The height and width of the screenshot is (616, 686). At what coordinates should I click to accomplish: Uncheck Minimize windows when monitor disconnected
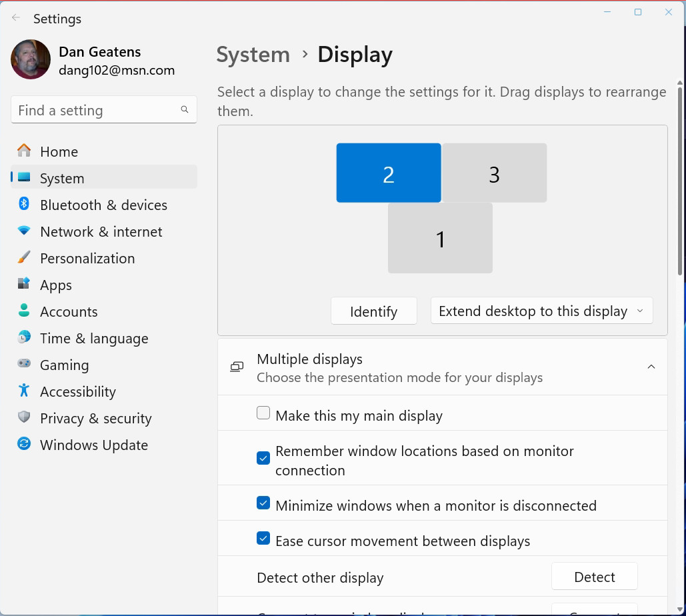[263, 504]
